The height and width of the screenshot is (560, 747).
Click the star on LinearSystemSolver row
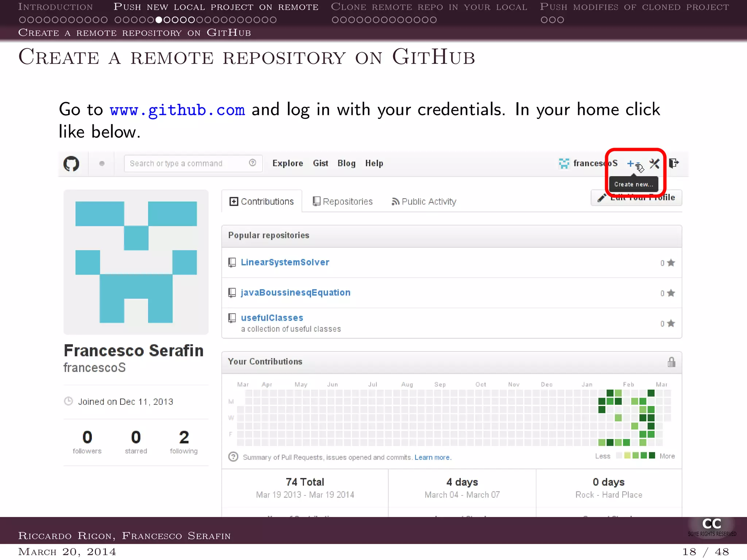pos(671,262)
